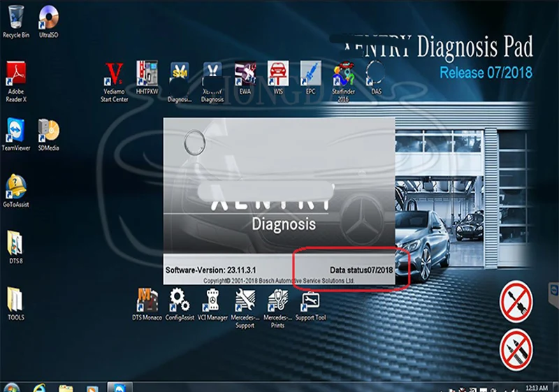Launch the Xentry Diagnosis shortcut icon
The height and width of the screenshot is (392, 559).
(212, 82)
